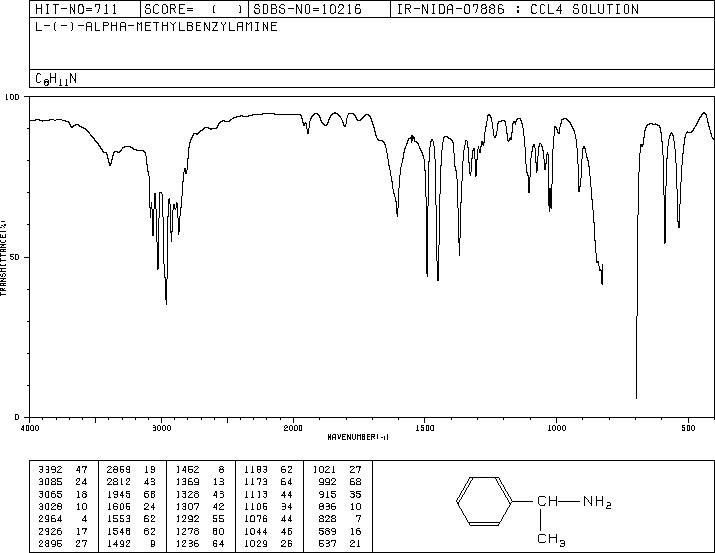Select the 3028 peak entry in table
715x553 pixels.
[x=63, y=507]
